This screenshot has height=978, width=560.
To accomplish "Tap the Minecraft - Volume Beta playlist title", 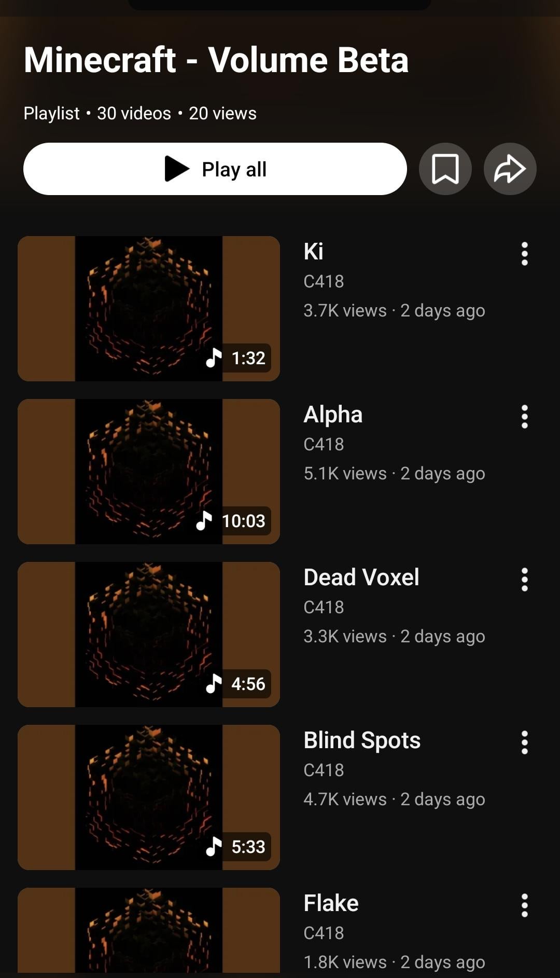I will click(216, 60).
